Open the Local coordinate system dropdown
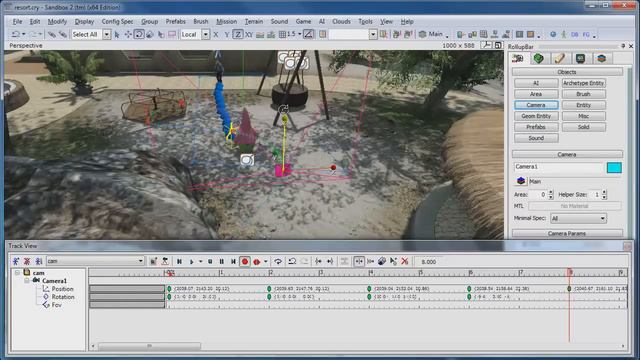640x360 pixels. [x=206, y=35]
